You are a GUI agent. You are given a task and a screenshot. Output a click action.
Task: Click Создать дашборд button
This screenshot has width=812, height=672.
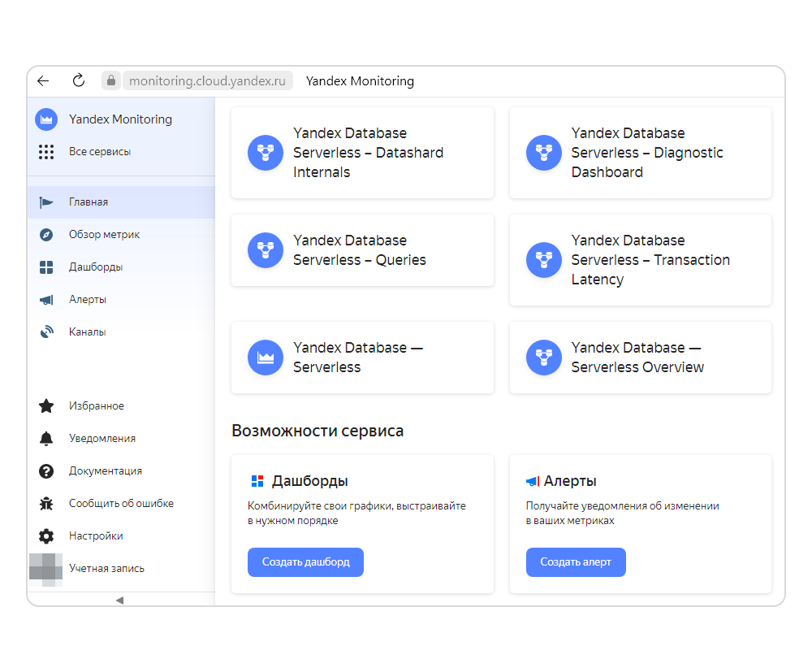click(305, 562)
